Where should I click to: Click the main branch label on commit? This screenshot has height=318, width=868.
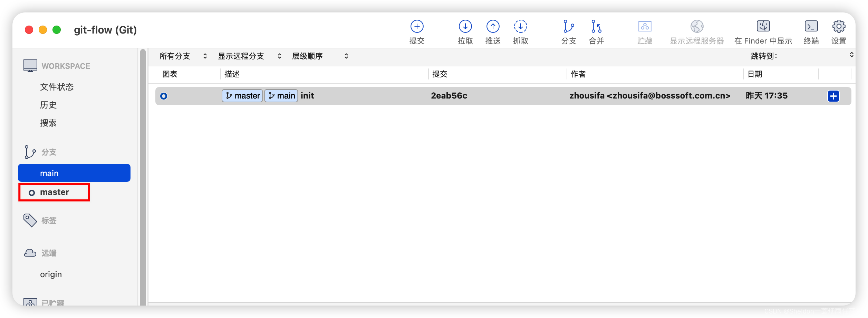point(281,96)
